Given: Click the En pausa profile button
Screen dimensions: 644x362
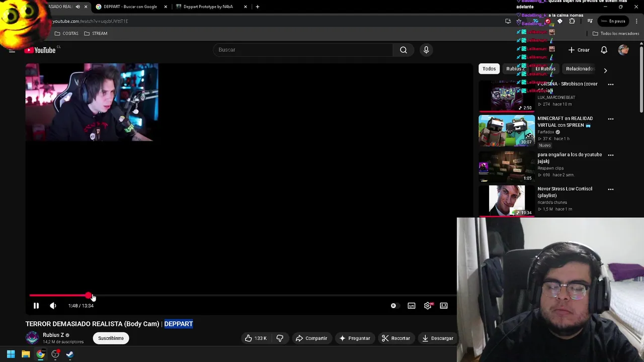Looking at the screenshot, I should (613, 21).
